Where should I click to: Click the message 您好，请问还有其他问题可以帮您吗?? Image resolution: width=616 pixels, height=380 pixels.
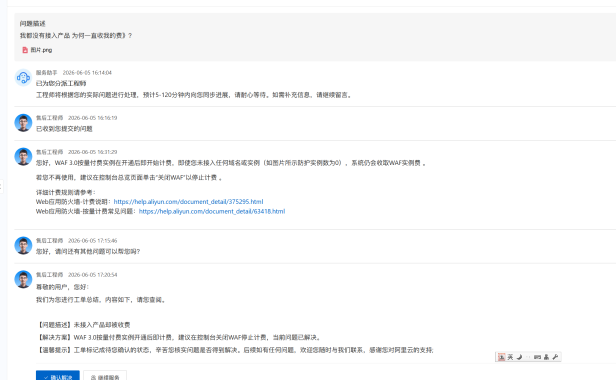point(88,251)
